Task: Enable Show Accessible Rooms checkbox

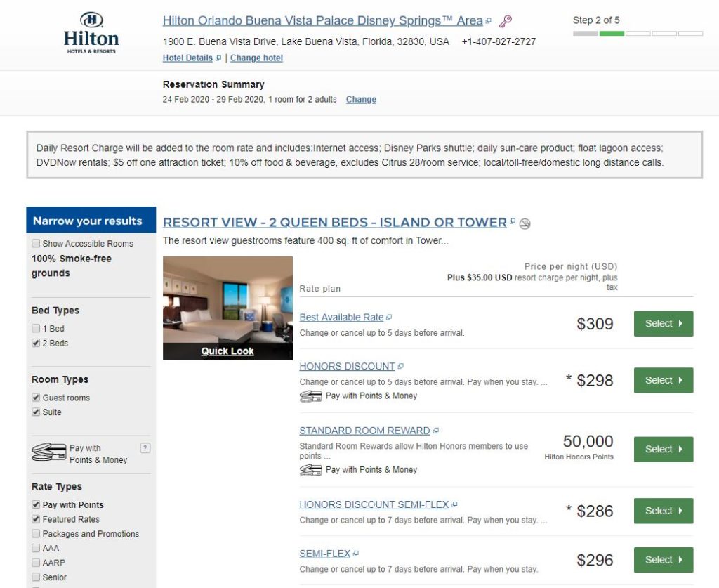Action: tap(36, 244)
